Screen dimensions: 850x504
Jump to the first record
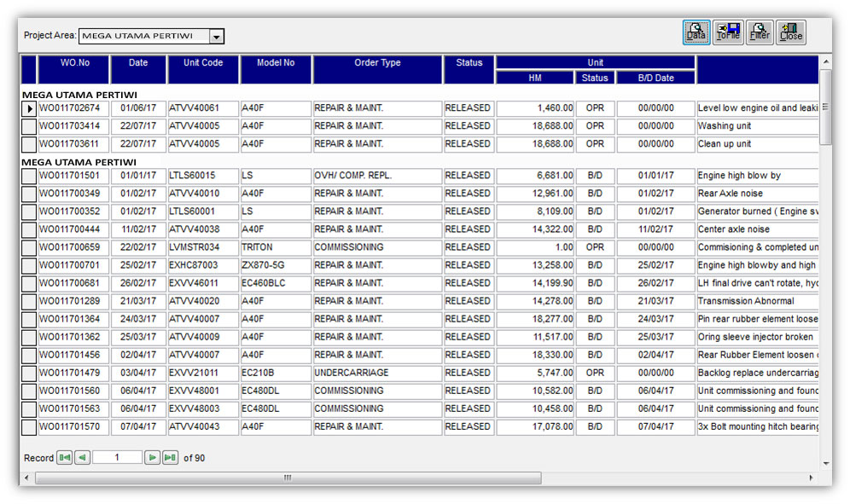[64, 457]
